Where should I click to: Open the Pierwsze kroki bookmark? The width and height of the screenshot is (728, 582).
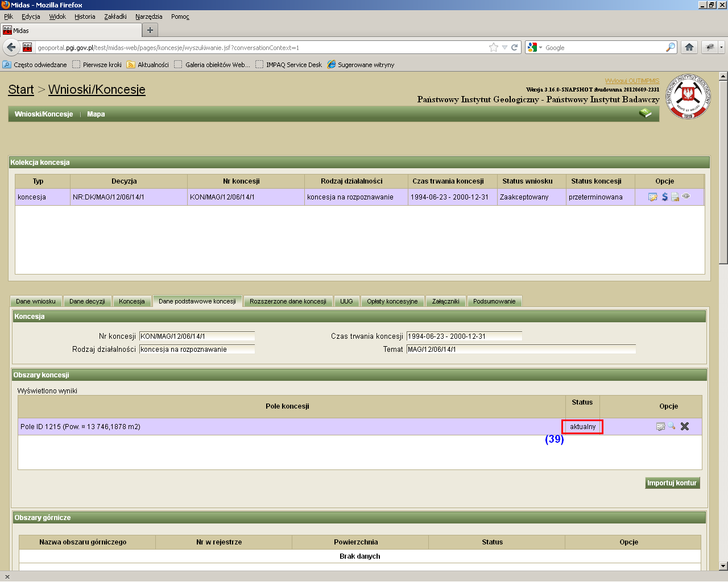pos(97,65)
